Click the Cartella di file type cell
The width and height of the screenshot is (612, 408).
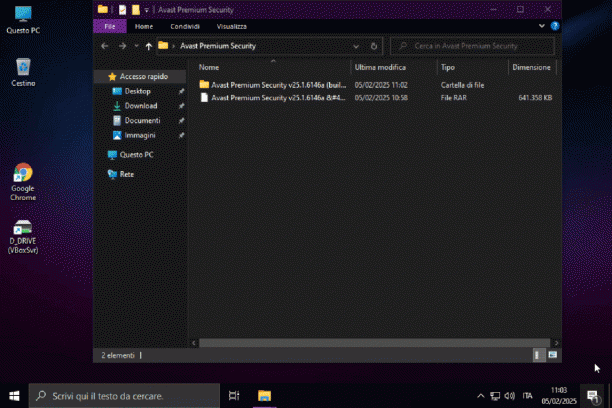click(462, 85)
